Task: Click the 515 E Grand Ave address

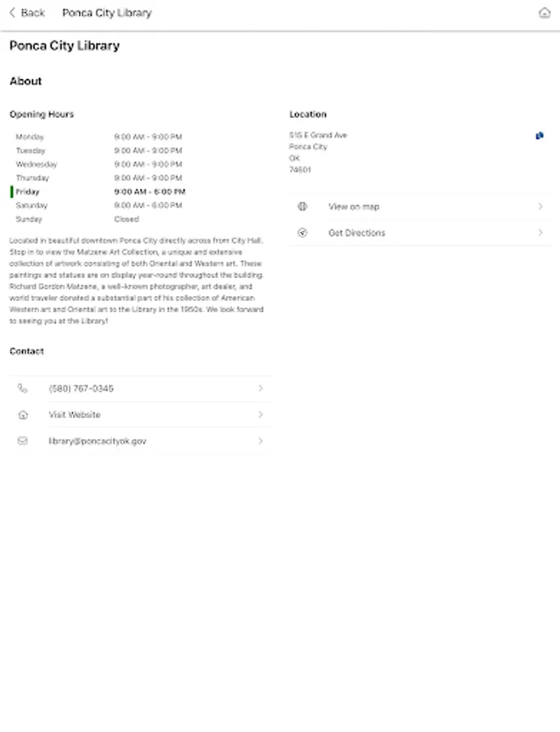Action: tap(318, 135)
